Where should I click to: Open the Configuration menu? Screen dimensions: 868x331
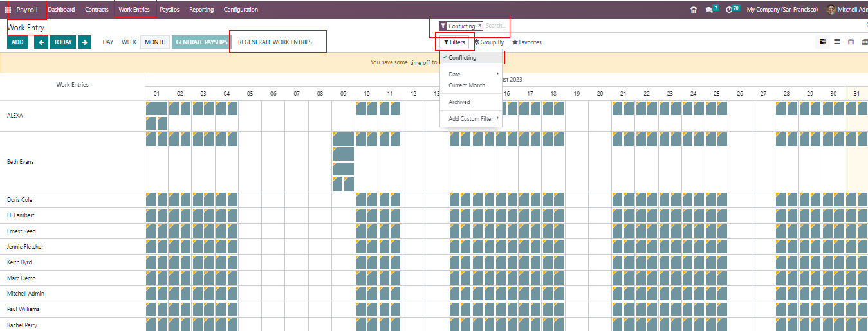click(x=241, y=10)
